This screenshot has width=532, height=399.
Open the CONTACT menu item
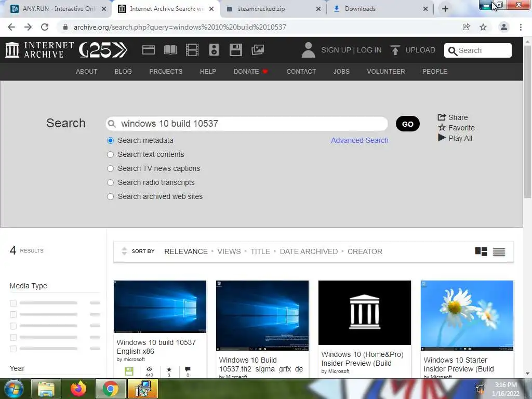pos(301,72)
